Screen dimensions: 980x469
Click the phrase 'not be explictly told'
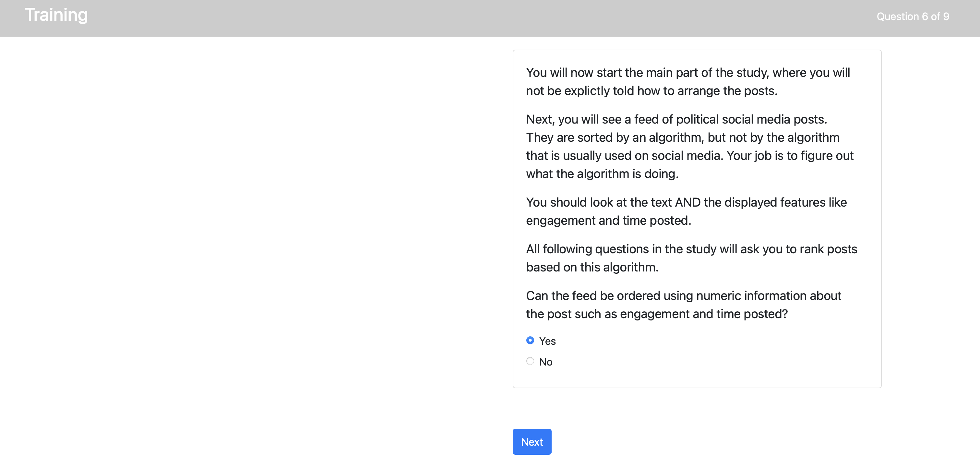[580, 91]
